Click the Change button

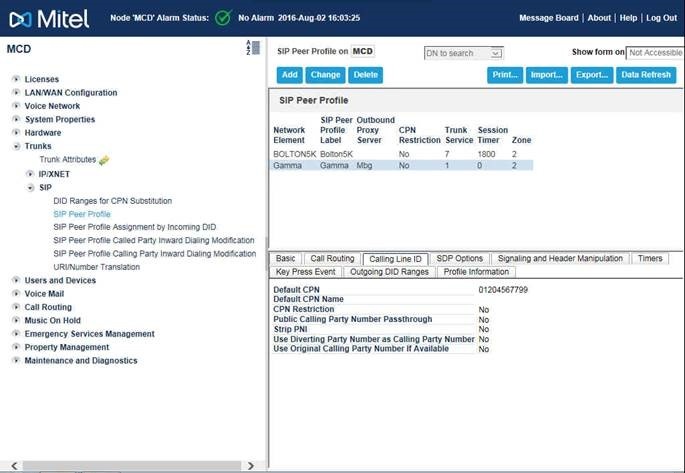click(325, 75)
